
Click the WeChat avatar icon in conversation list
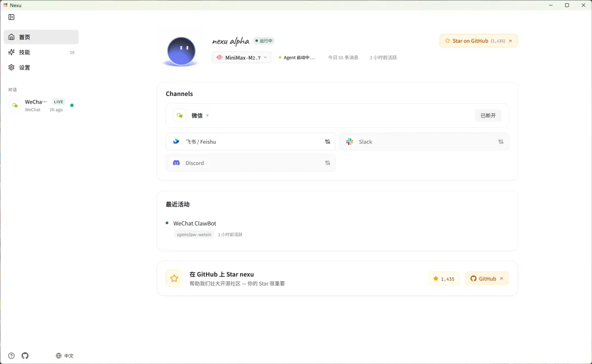point(15,105)
